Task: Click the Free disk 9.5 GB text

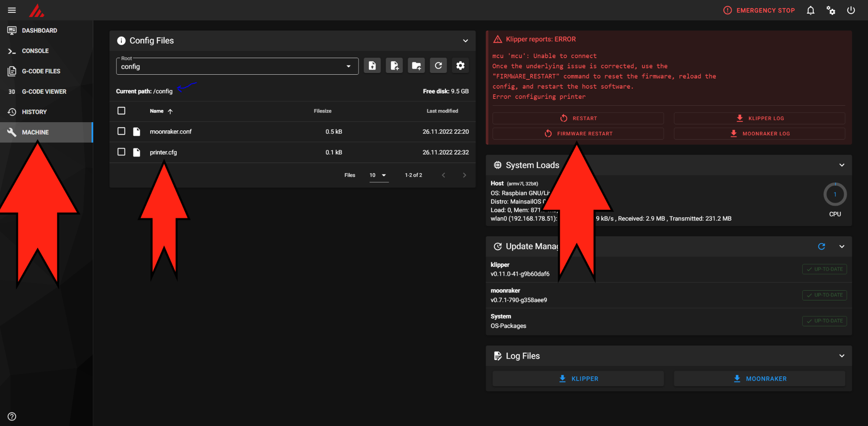Action: (446, 91)
